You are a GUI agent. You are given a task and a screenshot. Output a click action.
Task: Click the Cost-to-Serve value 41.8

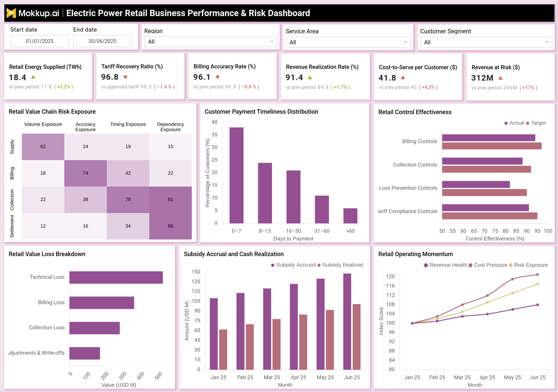click(x=387, y=78)
